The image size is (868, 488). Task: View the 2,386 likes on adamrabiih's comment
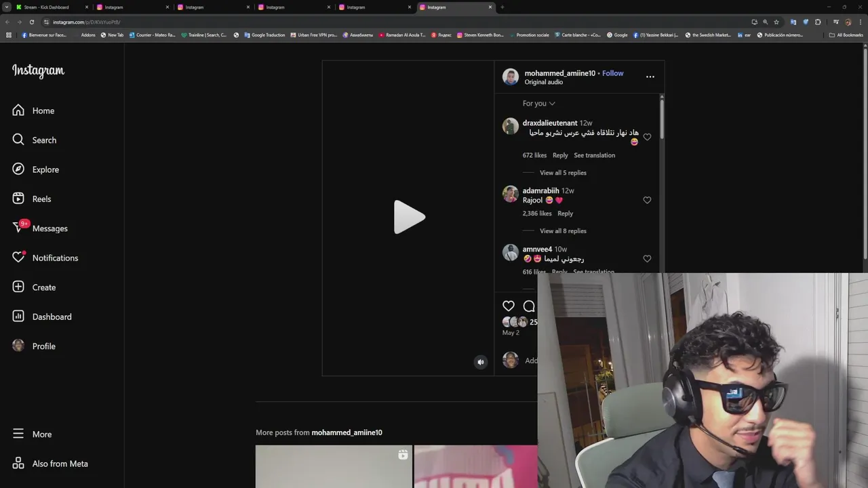click(x=537, y=213)
